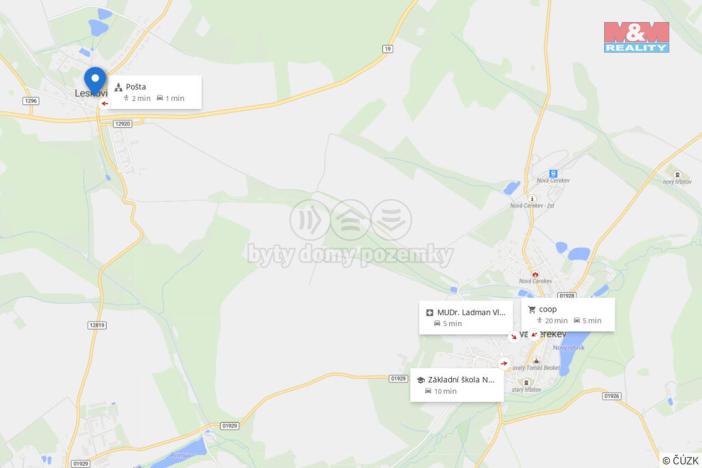This screenshot has width=702, height=468.
Task: Open the ČÚZK copyright link
Action: pos(681,460)
